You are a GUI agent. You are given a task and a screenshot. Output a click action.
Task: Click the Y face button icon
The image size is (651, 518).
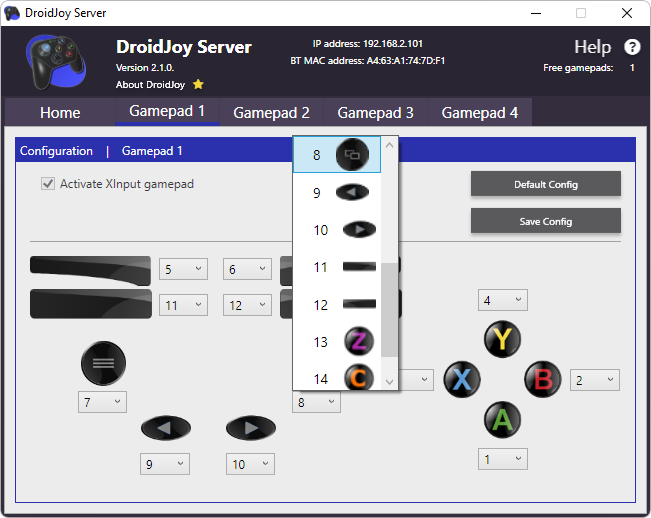coord(502,339)
